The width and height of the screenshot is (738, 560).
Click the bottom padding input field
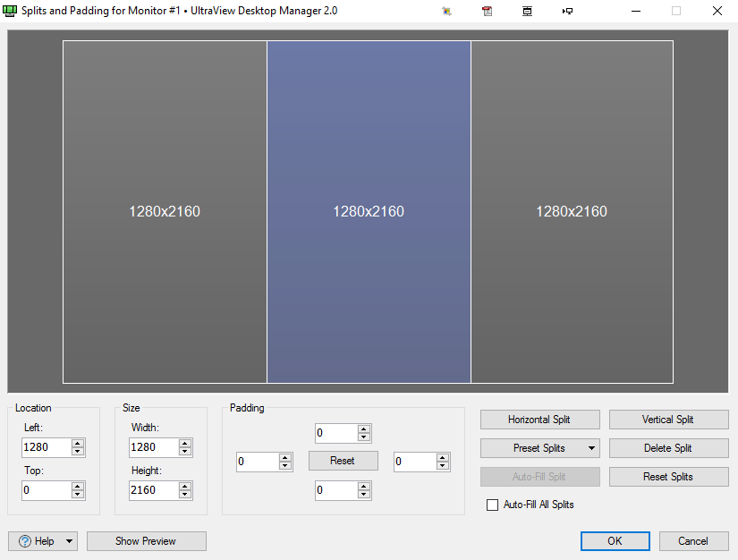click(x=336, y=490)
